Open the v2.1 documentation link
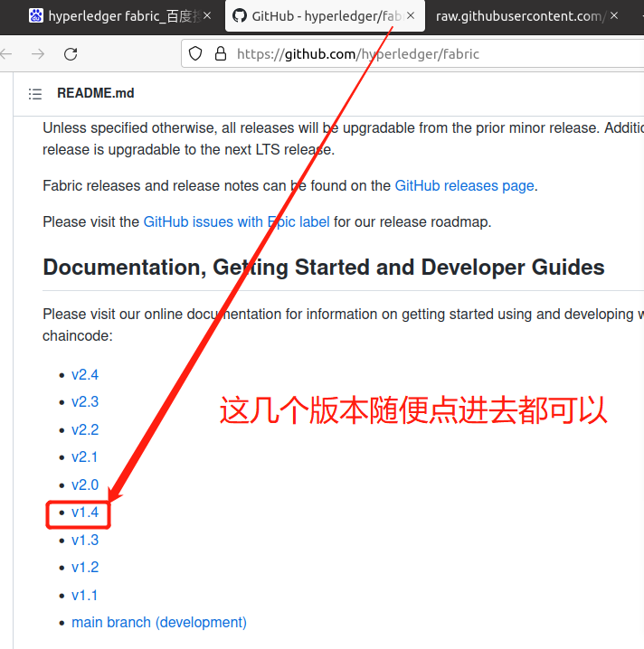 [84, 457]
